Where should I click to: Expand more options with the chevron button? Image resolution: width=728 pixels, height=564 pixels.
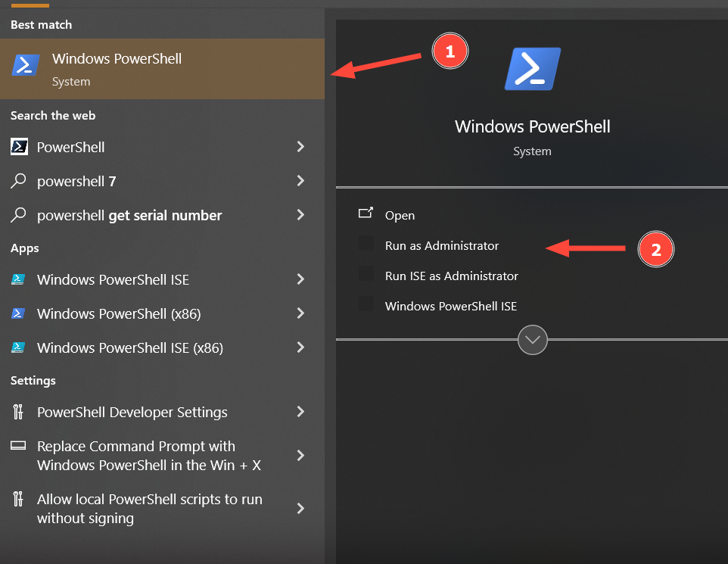532,340
